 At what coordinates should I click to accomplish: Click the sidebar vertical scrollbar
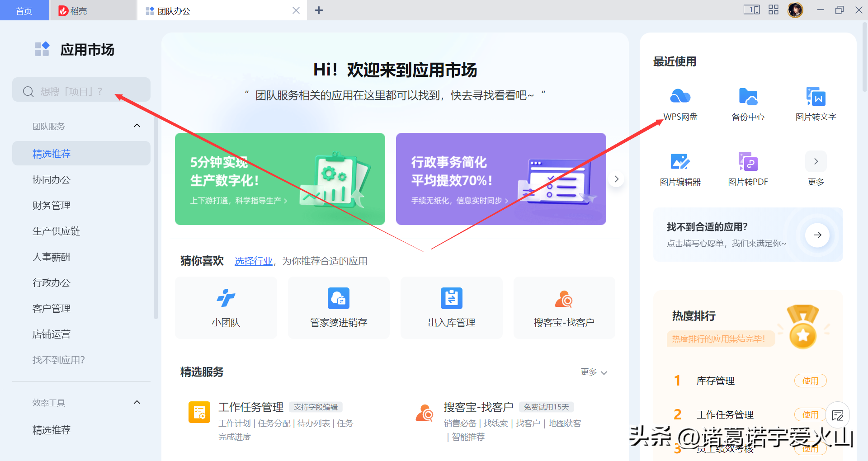point(156,217)
